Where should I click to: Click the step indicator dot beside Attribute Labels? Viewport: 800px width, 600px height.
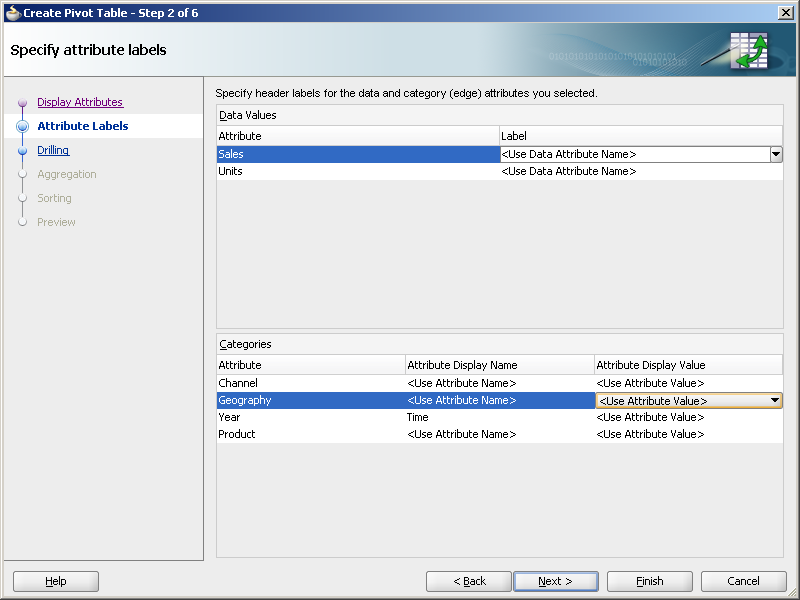pyautogui.click(x=22, y=126)
